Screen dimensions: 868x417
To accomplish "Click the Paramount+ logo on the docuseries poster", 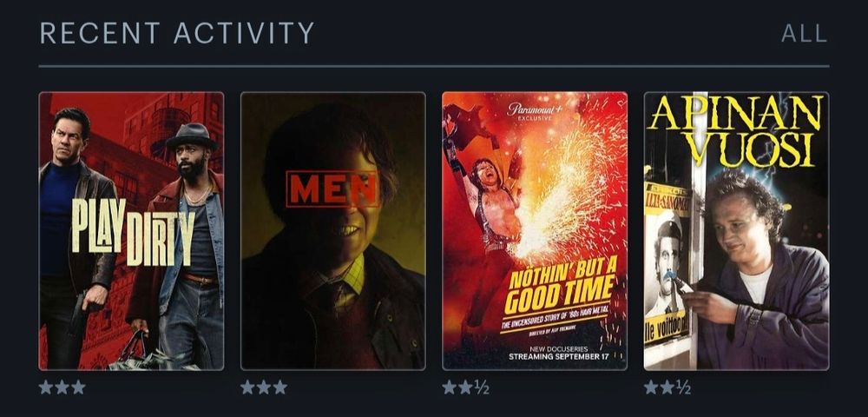I will (x=535, y=111).
